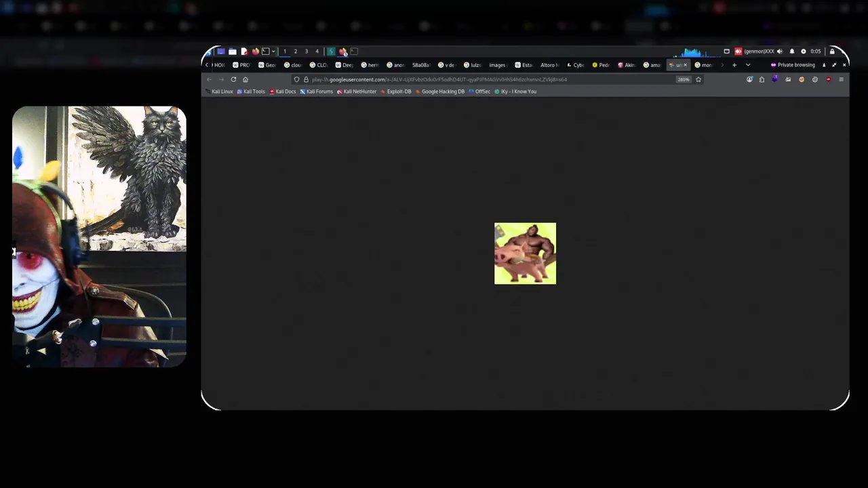Switch to workspace 2
The width and height of the screenshot is (868, 488).
pyautogui.click(x=296, y=52)
